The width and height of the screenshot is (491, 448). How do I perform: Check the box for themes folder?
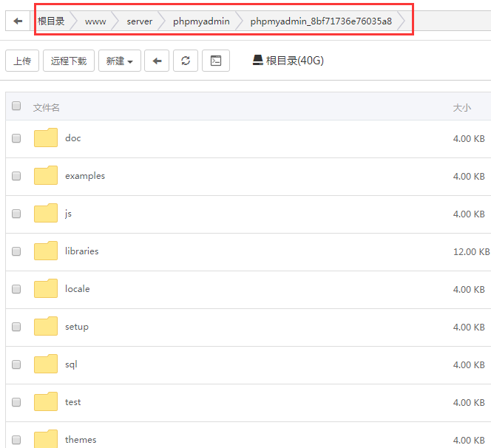point(16,440)
